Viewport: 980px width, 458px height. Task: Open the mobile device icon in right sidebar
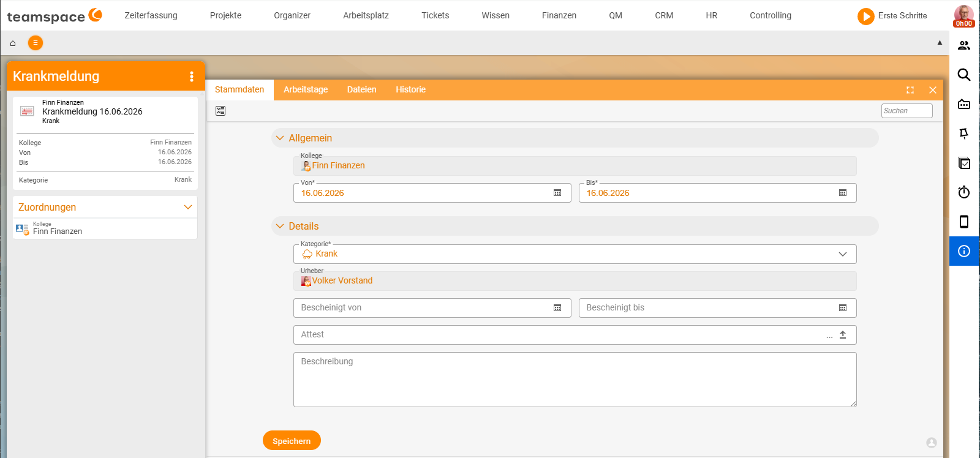(964, 222)
